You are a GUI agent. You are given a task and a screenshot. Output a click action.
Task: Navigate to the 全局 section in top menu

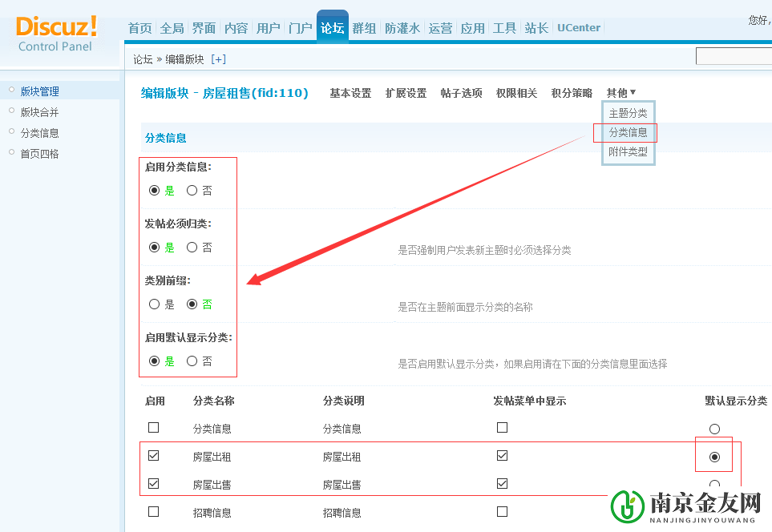(x=172, y=26)
